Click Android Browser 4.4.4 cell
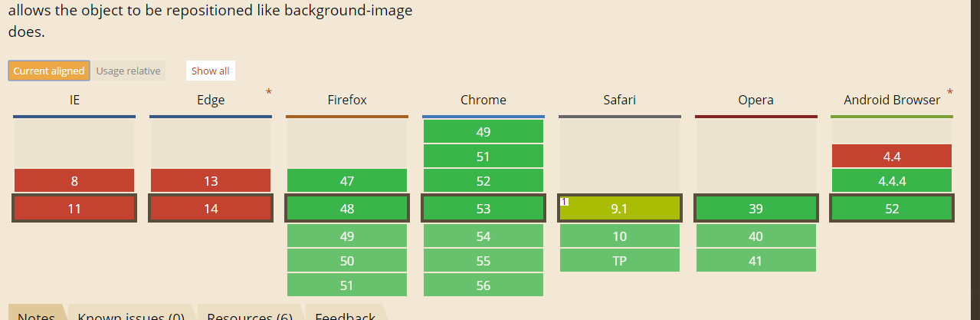Image resolution: width=980 pixels, height=320 pixels. coord(892,181)
